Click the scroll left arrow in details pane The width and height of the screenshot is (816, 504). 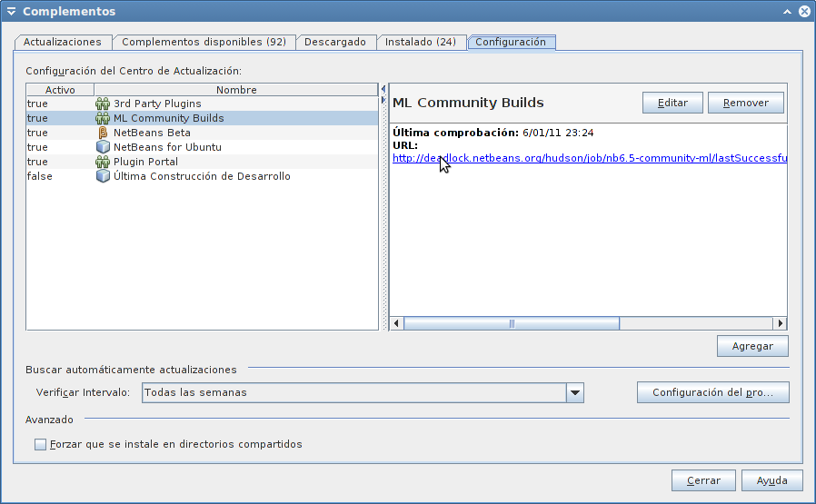pos(396,323)
